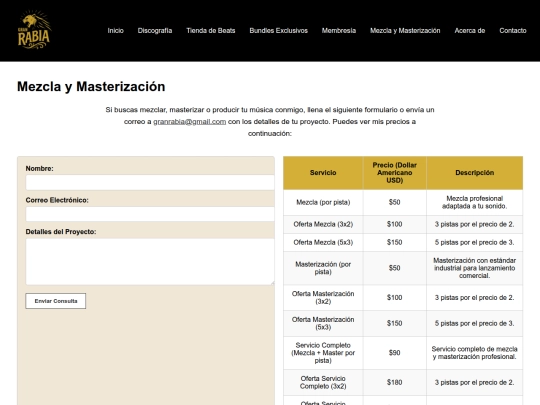This screenshot has height=405, width=540.
Task: Click 'Servicio completo de mezcla y masterización' description
Action: 475,353
